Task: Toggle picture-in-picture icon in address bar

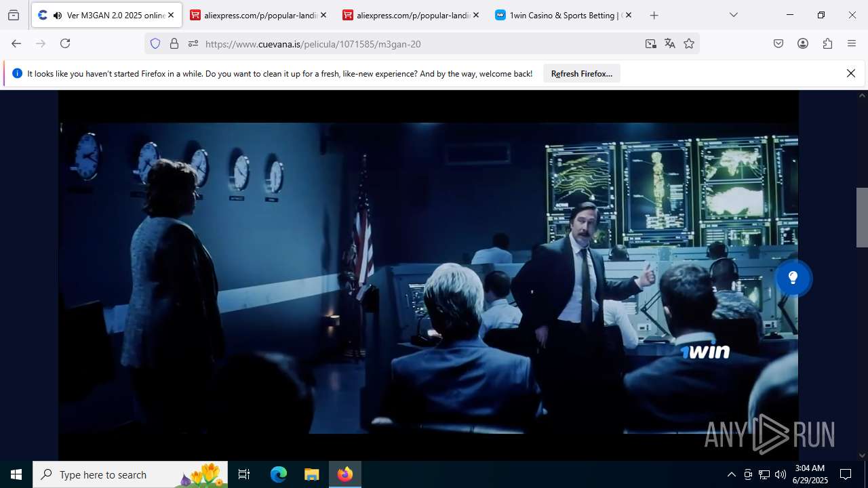Action: [x=651, y=43]
